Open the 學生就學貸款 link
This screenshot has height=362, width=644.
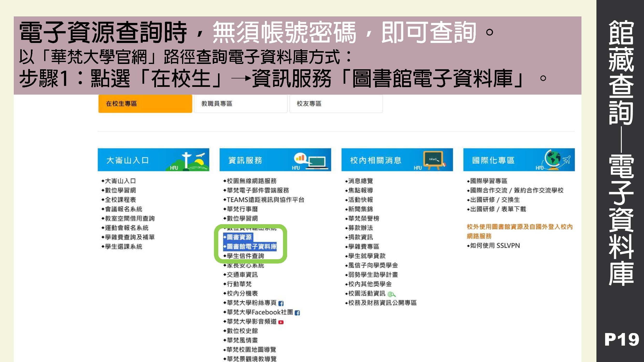[x=367, y=256]
